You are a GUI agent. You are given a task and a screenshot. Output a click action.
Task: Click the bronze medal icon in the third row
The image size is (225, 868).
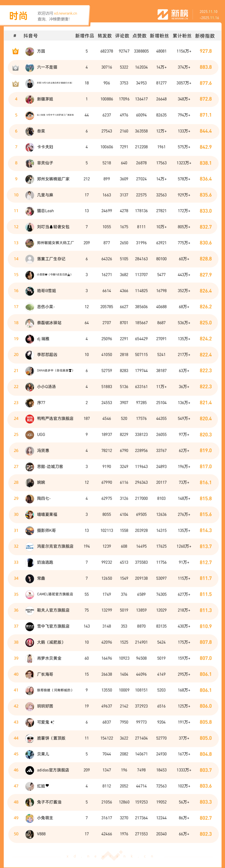click(x=15, y=83)
